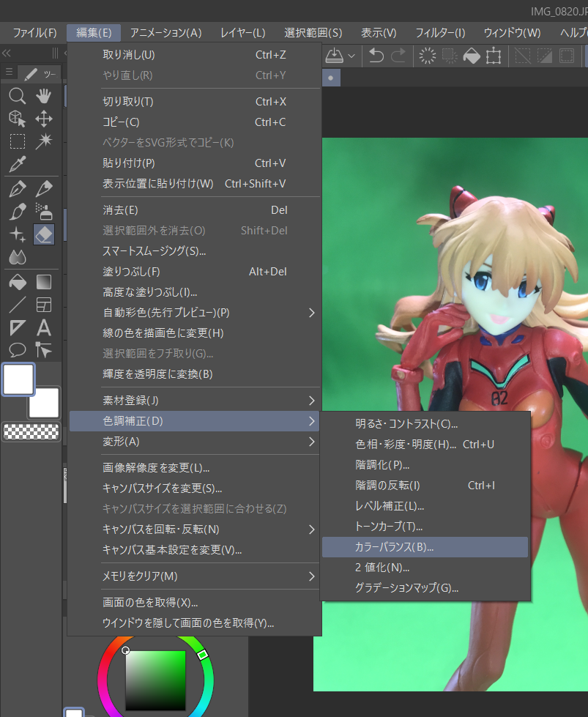Viewport: 588px width, 717px height.
Task: Select the Text tool
Action: click(x=44, y=328)
